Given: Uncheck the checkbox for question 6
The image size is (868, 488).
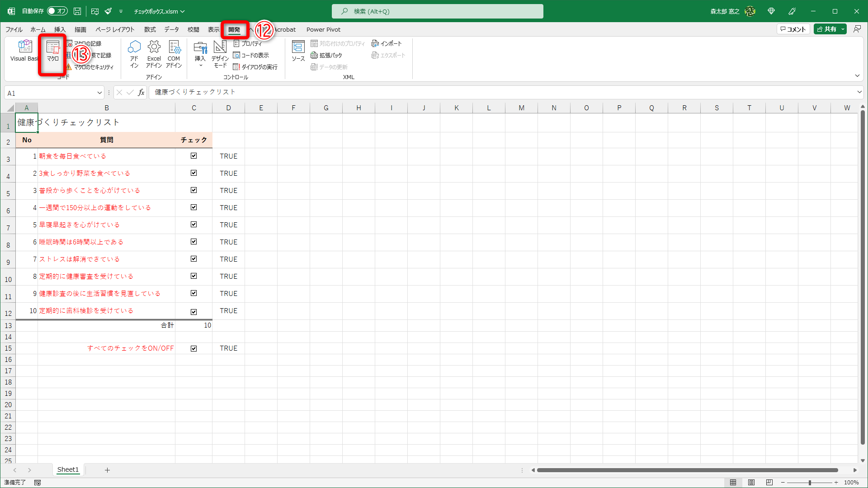Looking at the screenshot, I should point(193,242).
